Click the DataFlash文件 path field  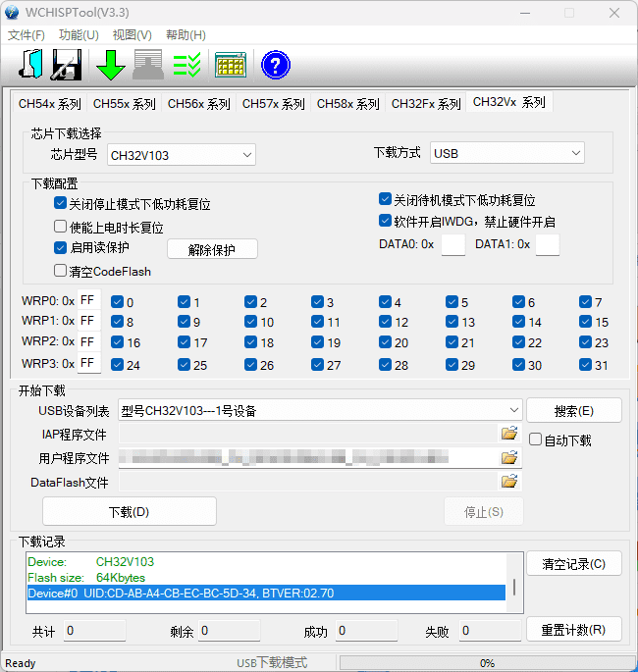click(308, 481)
